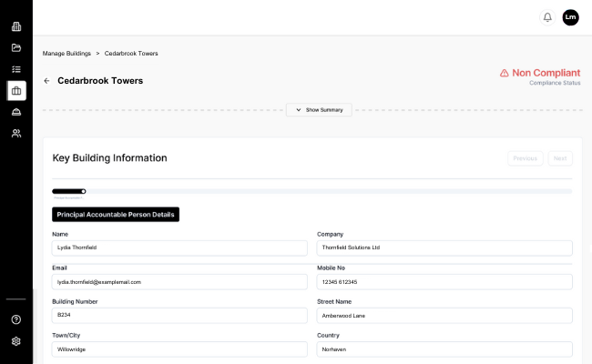
Task: Click the Next button
Action: (x=560, y=158)
